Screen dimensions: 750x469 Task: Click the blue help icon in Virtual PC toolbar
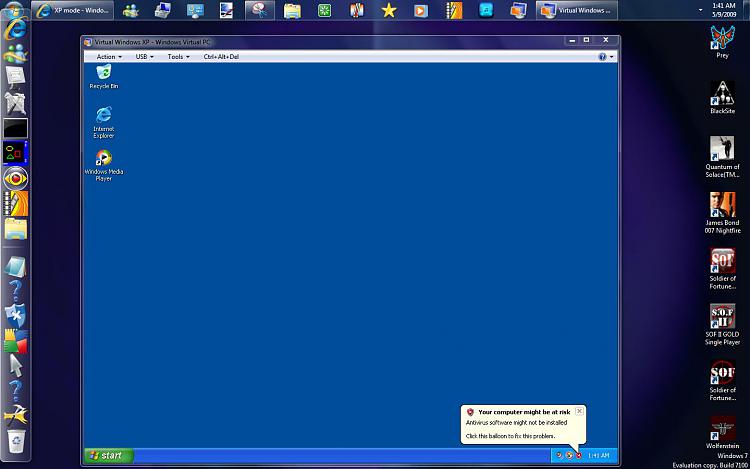click(602, 56)
